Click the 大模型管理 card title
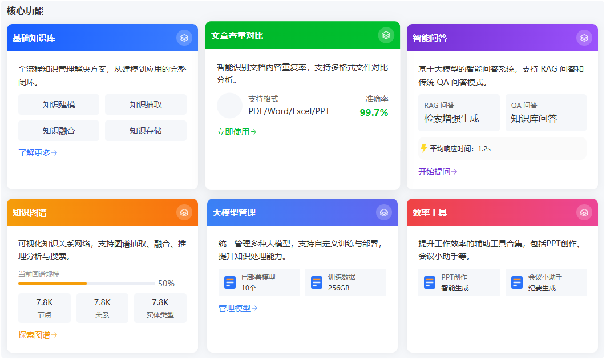 [x=234, y=213]
